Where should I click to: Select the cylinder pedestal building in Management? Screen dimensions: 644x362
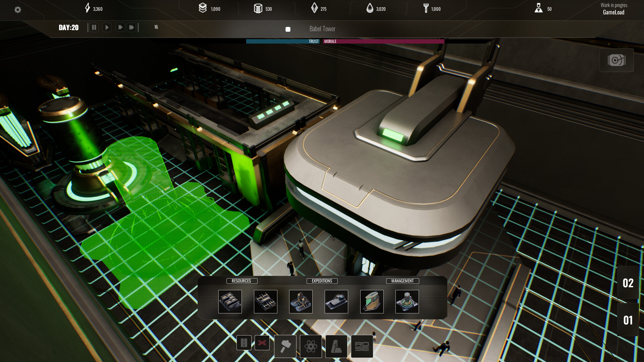[x=407, y=302]
